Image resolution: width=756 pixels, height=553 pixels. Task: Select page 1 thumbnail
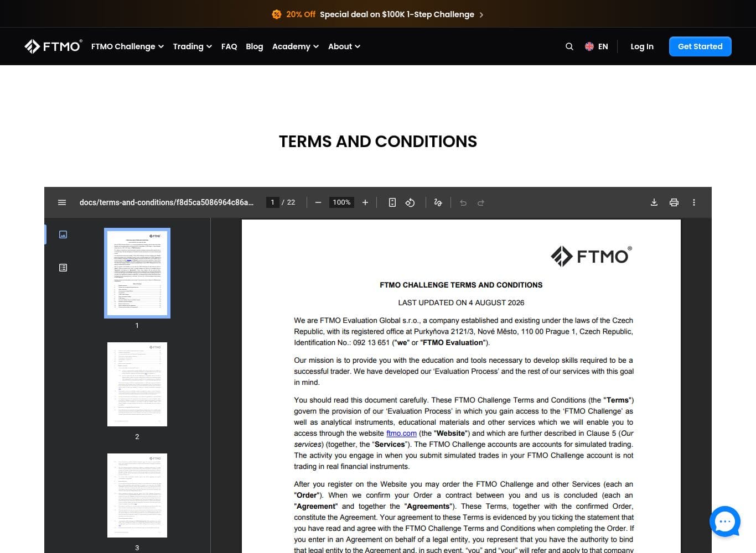pyautogui.click(x=137, y=273)
